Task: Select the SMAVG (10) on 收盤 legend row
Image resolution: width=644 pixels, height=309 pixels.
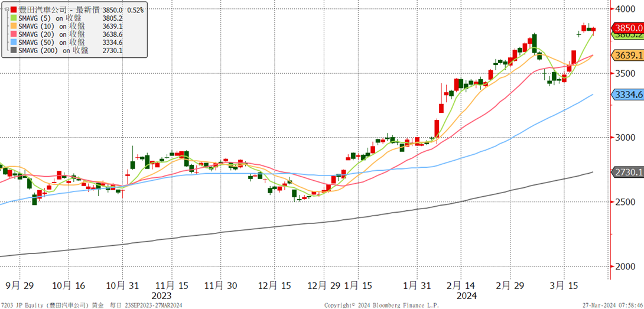Action: pos(52,26)
